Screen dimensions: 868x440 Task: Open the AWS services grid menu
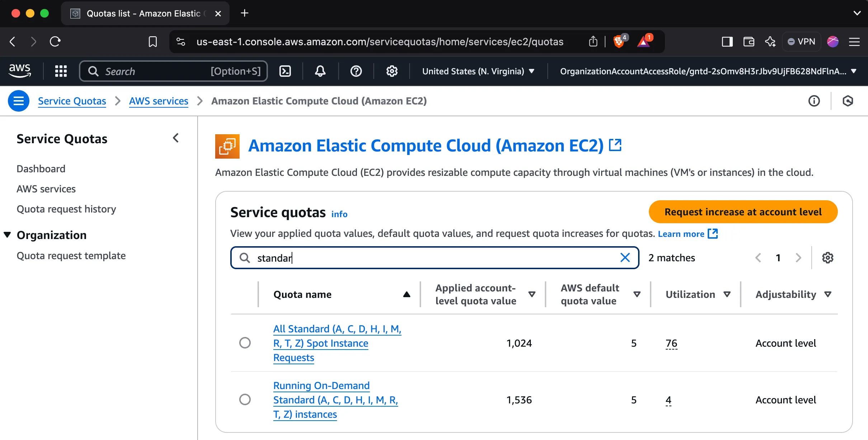click(x=61, y=71)
